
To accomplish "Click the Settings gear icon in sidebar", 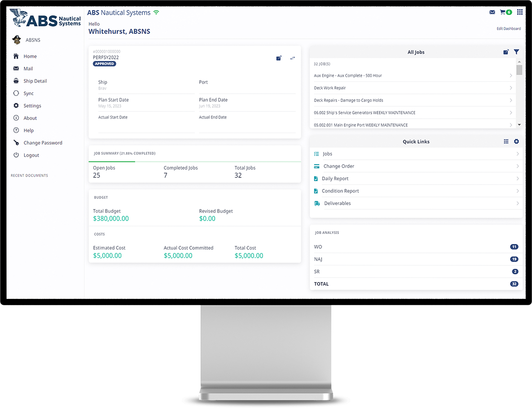I will (16, 106).
